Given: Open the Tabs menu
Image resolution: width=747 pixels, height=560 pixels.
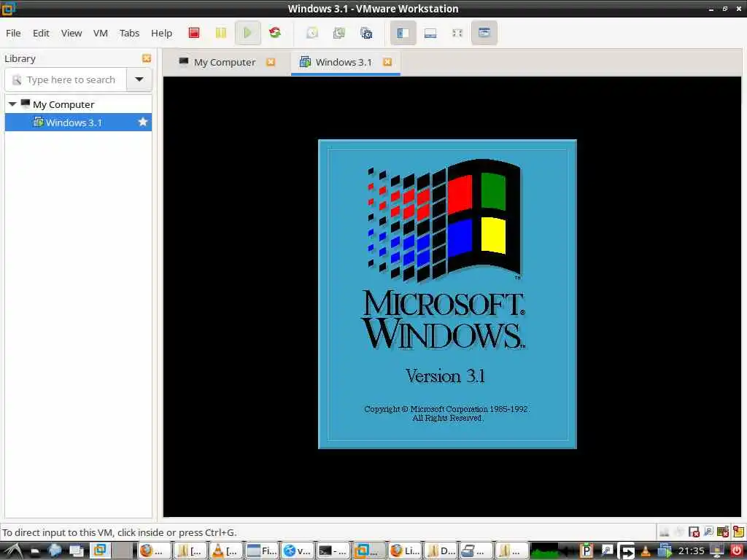Looking at the screenshot, I should [130, 33].
